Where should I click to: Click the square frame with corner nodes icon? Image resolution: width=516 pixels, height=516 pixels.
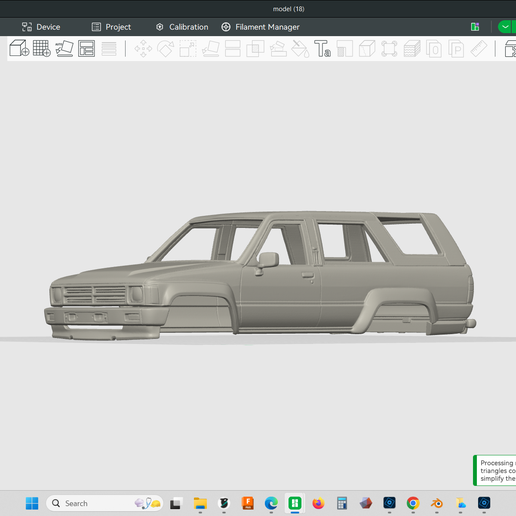389,49
